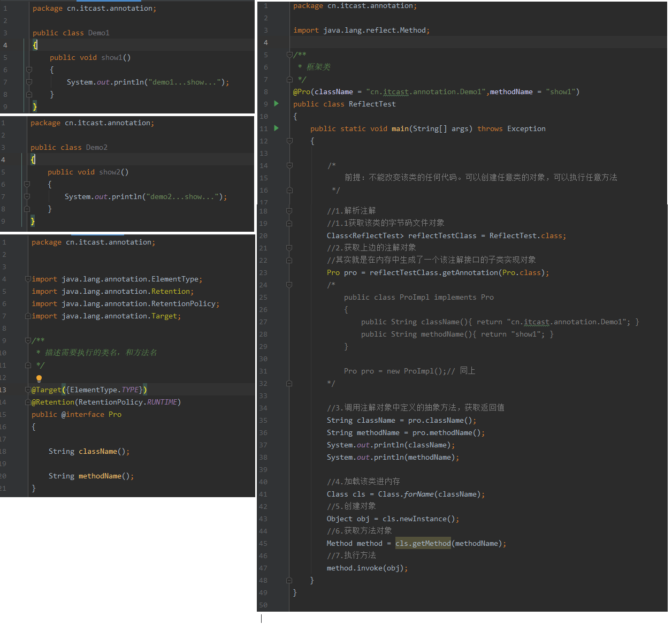Click RUNTIME in the @Retention annotation
This screenshot has width=672, height=632.
162,402
